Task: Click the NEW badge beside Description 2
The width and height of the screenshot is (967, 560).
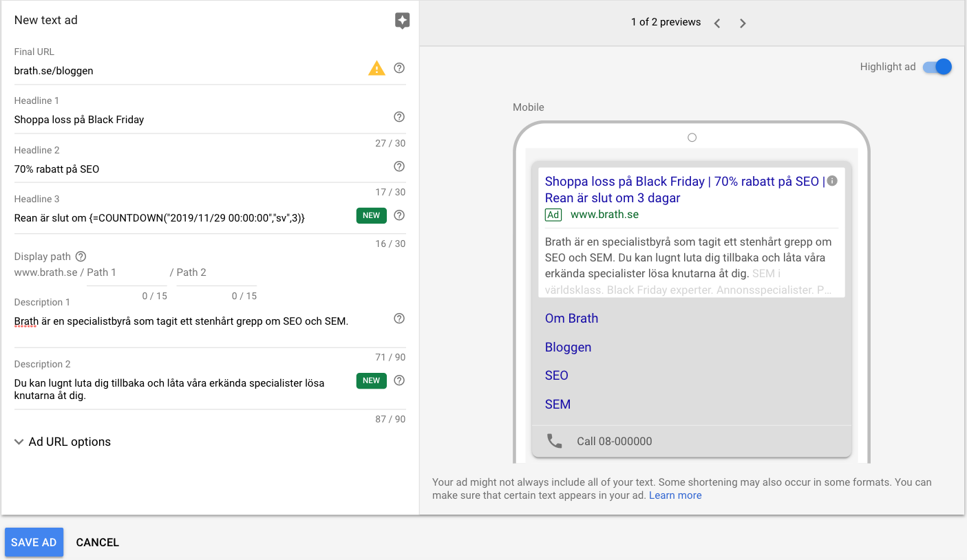Action: point(372,380)
